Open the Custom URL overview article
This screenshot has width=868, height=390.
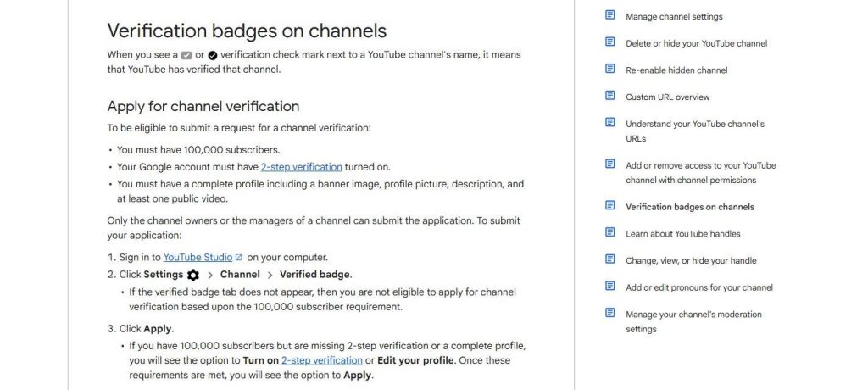(x=668, y=97)
